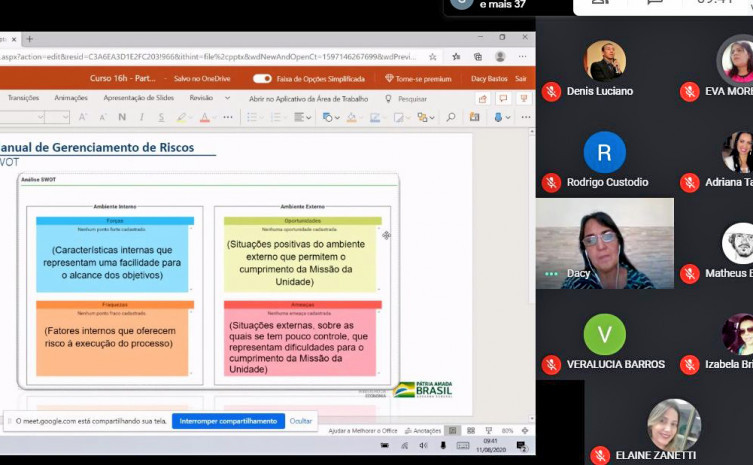Expand more ribbon tabs chevron after Revisão
This screenshot has height=465, width=753.
pos(228,98)
